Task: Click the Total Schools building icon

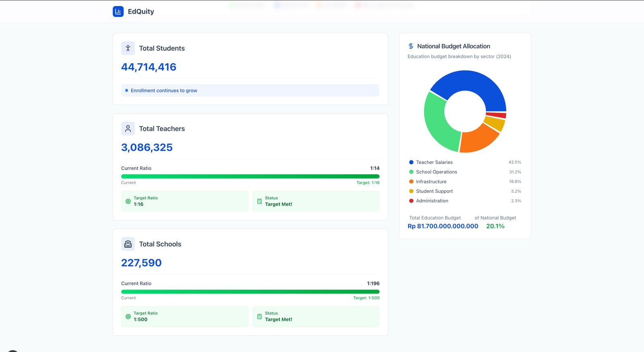Action: click(128, 244)
